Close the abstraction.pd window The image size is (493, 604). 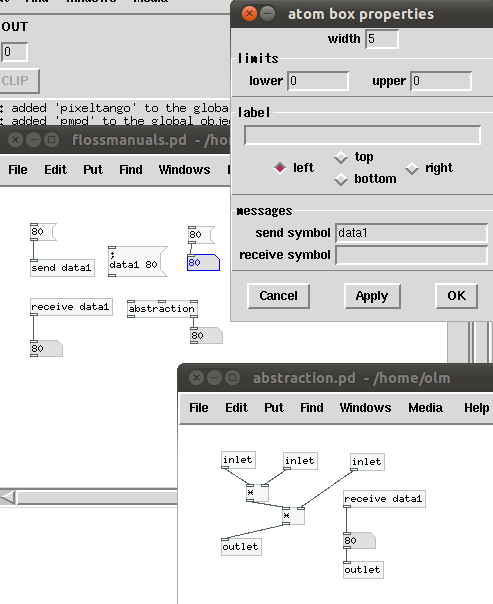coord(196,378)
